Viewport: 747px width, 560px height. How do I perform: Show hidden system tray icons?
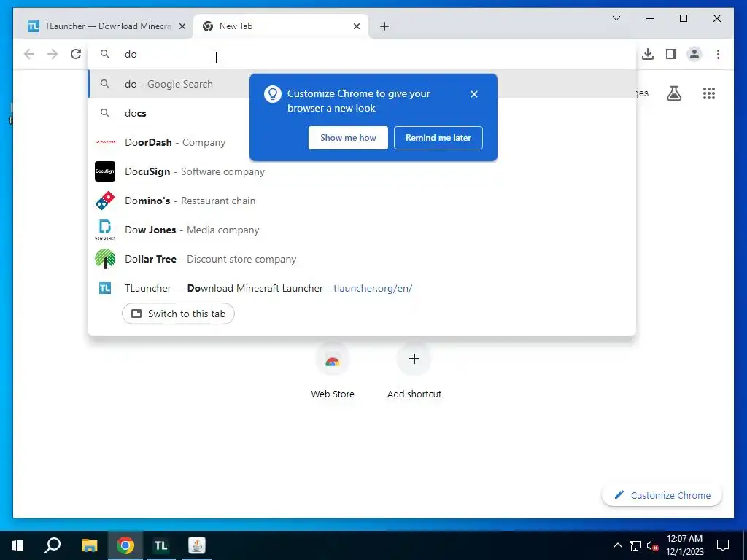pos(617,545)
